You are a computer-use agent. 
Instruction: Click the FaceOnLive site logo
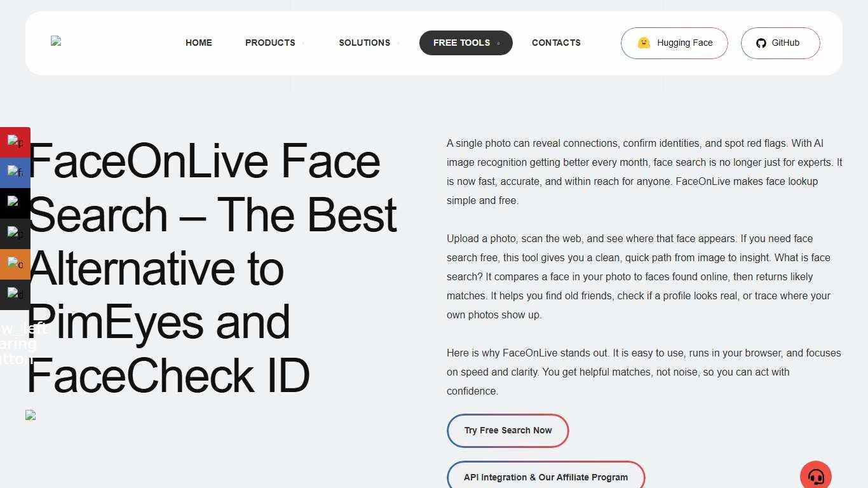56,42
